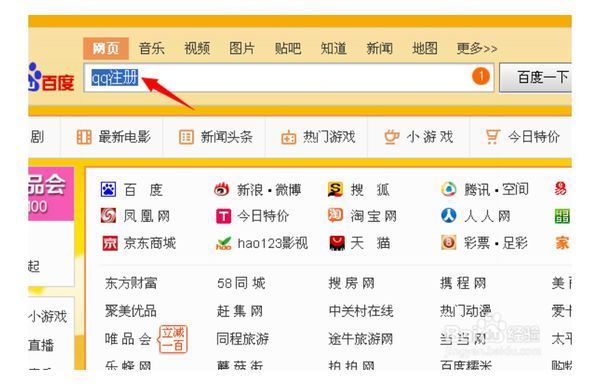This screenshot has width=600, height=391.
Task: Switch to the 地图 search tab
Action: click(x=425, y=48)
